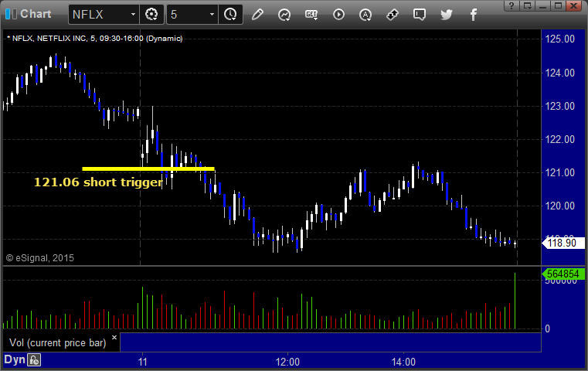Share chart via Facebook icon
This screenshot has width=588, height=371.
474,15
